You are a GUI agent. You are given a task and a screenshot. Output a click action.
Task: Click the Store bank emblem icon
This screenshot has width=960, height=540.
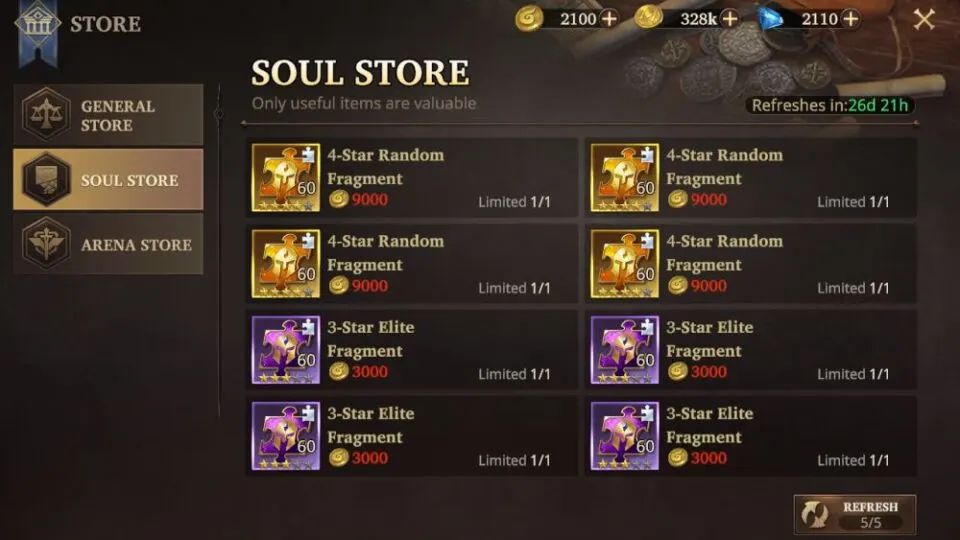pyautogui.click(x=38, y=24)
